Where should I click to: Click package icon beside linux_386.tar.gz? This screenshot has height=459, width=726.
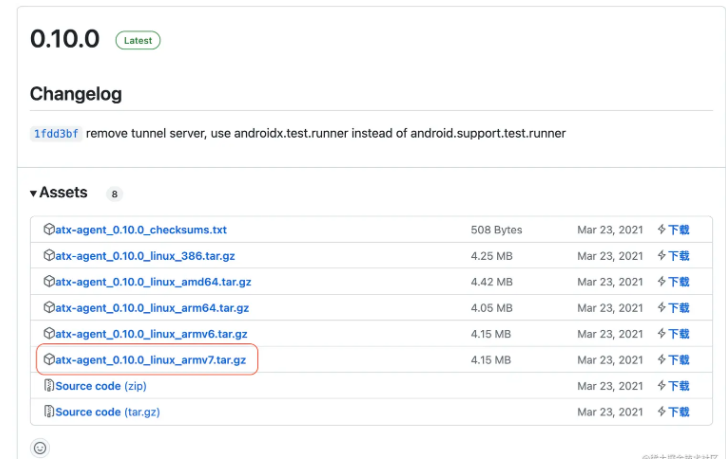49,255
